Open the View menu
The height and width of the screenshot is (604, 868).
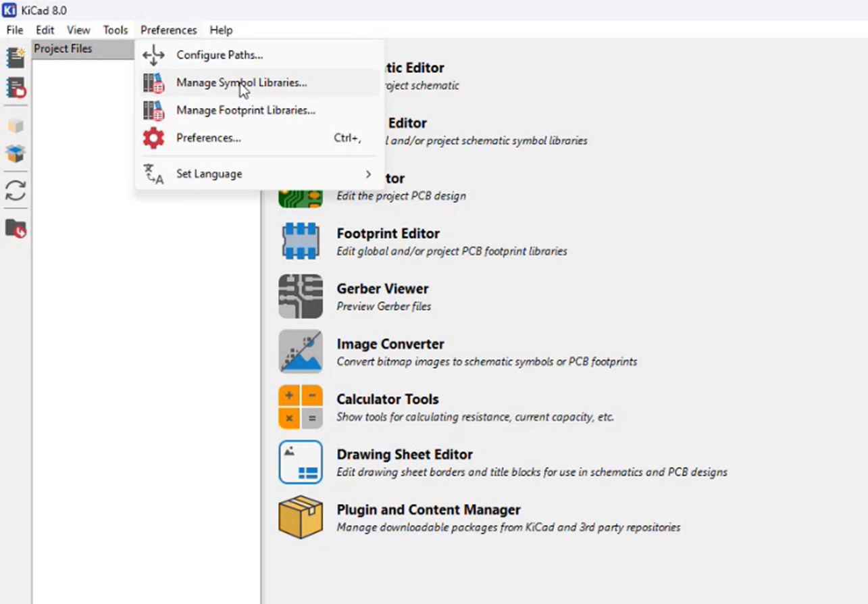[x=78, y=30]
